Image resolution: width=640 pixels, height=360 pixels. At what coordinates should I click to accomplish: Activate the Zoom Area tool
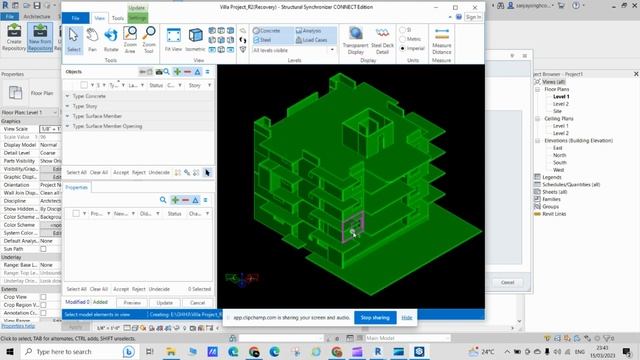[130, 40]
